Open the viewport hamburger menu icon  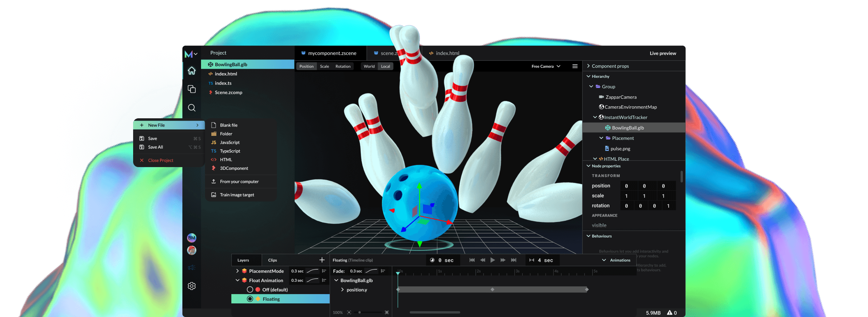point(575,66)
